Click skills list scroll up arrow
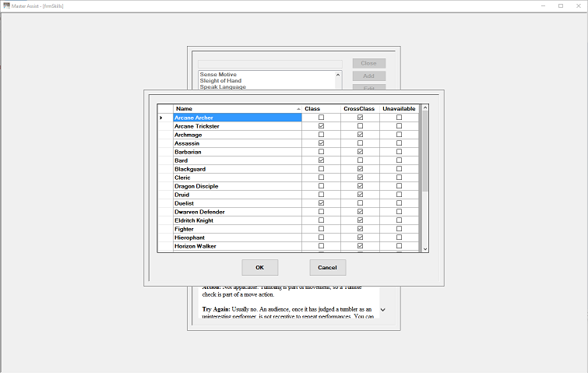 tap(338, 75)
